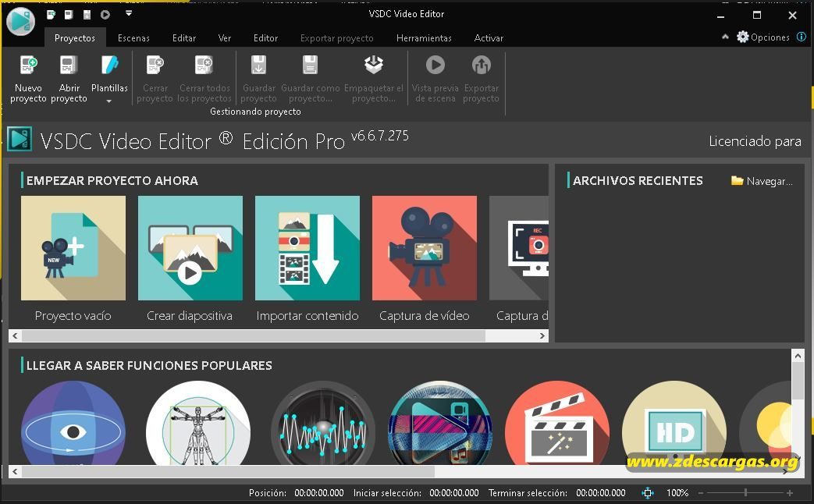This screenshot has height=504, width=814.
Task: Click the start-project scrollbar left arrow
Action: click(x=15, y=335)
